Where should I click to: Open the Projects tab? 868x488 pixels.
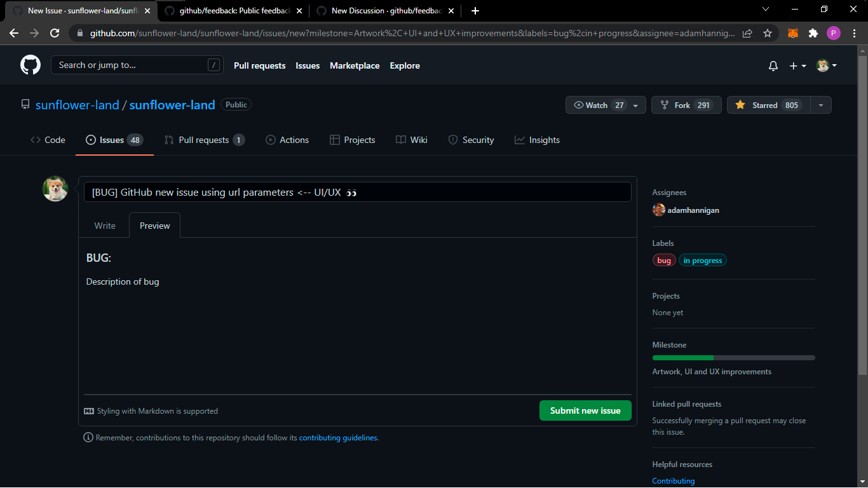click(353, 140)
